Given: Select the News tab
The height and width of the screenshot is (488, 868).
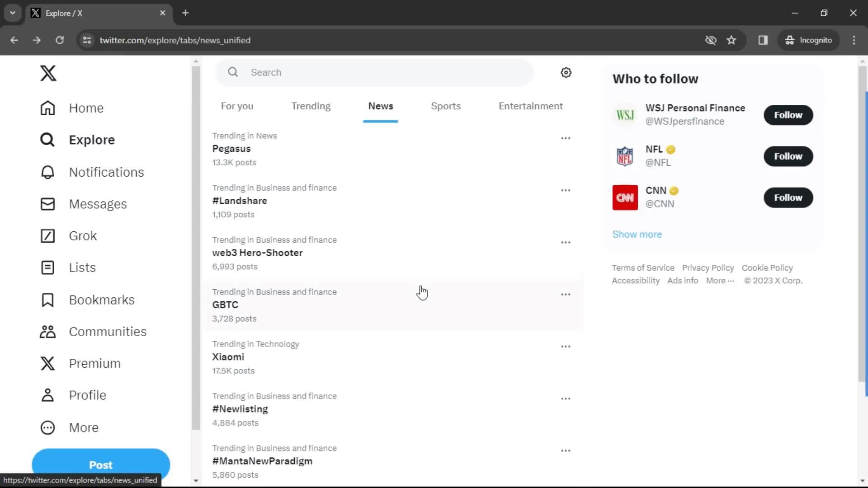Looking at the screenshot, I should click(x=381, y=106).
